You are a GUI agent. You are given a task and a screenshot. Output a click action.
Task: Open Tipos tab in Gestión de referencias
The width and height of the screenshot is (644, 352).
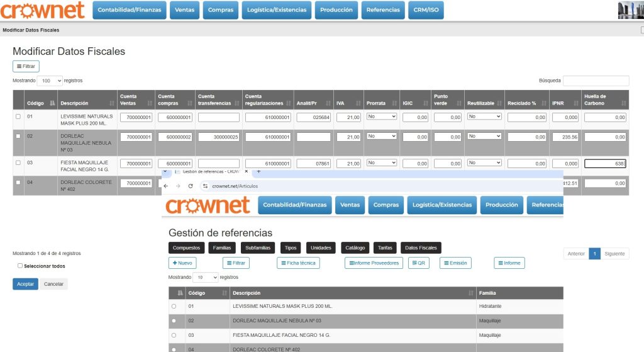click(291, 248)
